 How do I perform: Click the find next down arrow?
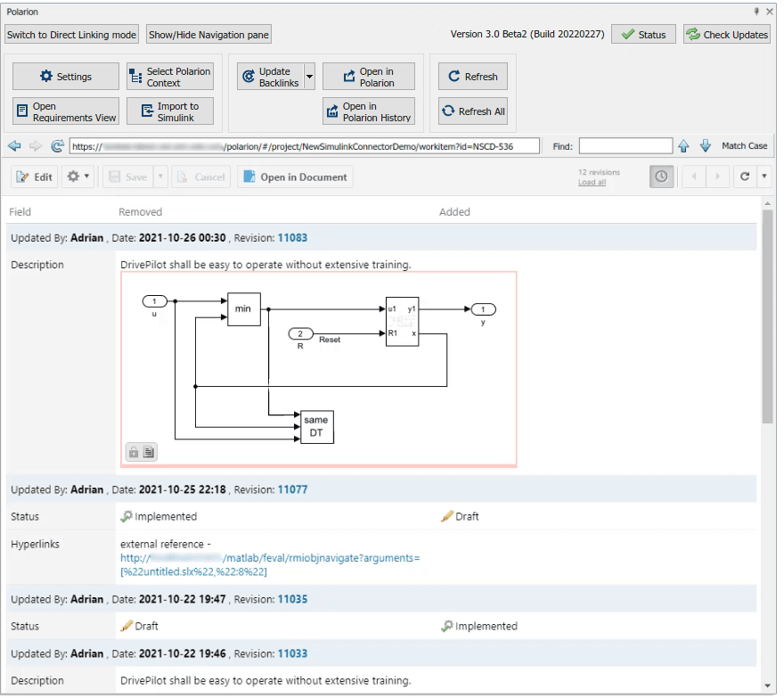(705, 146)
